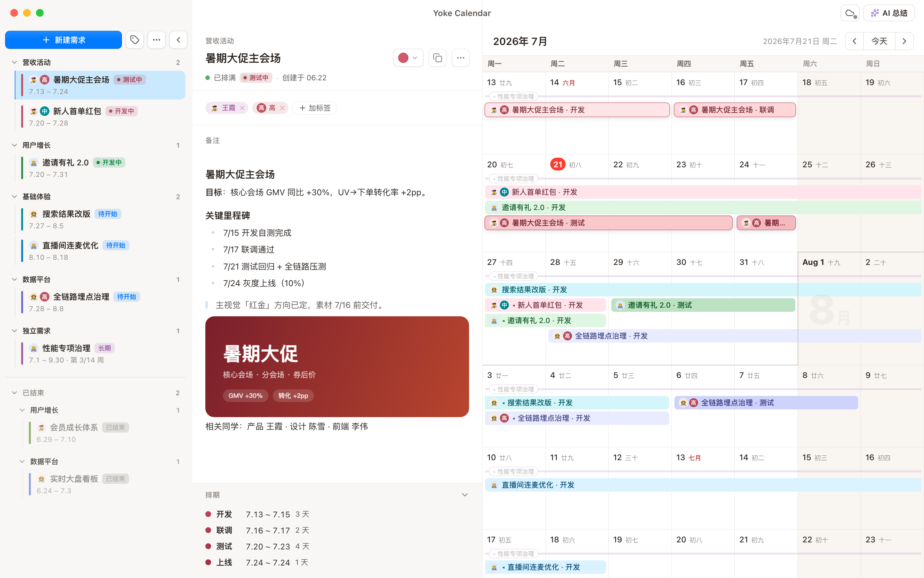This screenshot has height=578, width=924.
Task: Collapse the 已结束 section
Action: [14, 393]
